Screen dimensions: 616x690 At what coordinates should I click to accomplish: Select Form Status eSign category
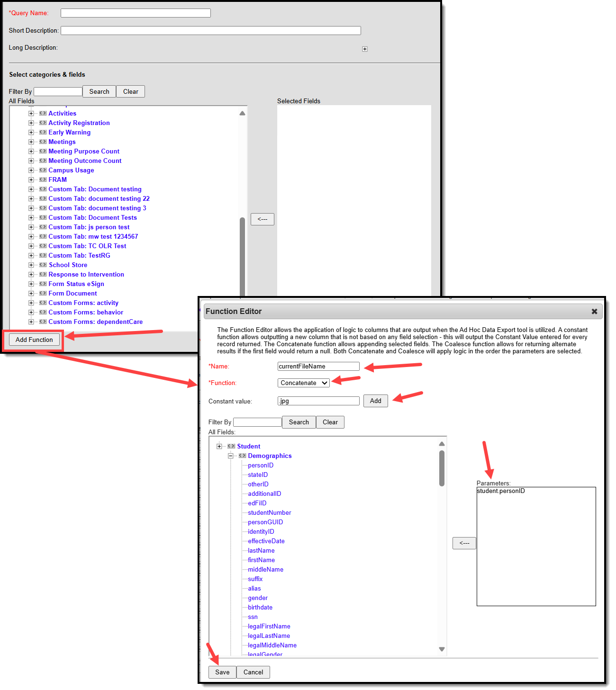click(76, 284)
